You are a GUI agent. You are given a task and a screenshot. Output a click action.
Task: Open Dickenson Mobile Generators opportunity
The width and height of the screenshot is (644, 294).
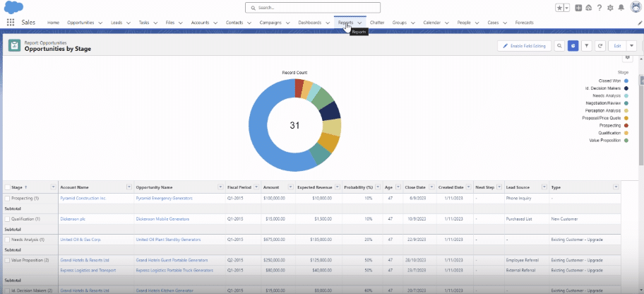pyautogui.click(x=162, y=219)
